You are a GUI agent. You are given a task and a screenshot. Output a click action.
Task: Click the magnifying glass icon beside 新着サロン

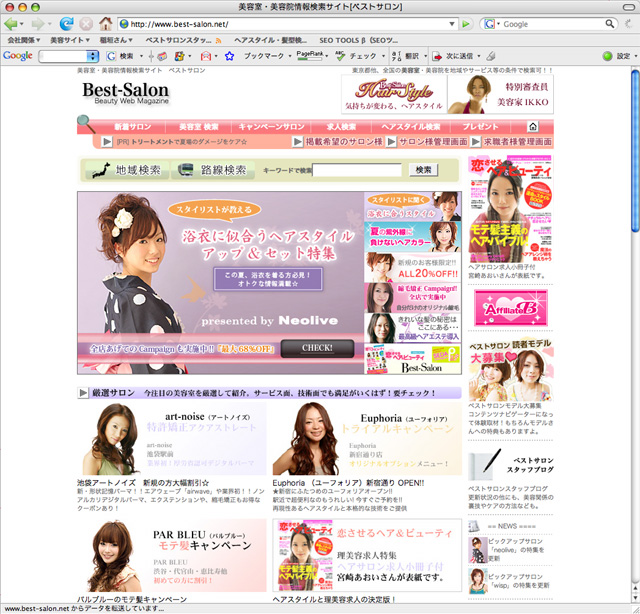[86, 124]
